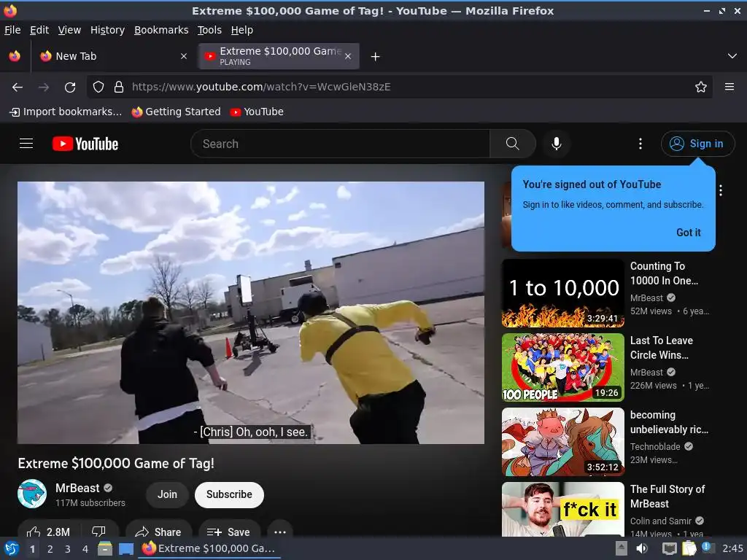Open the Tools menu
Viewport: 747px width, 560px height.
(209, 30)
